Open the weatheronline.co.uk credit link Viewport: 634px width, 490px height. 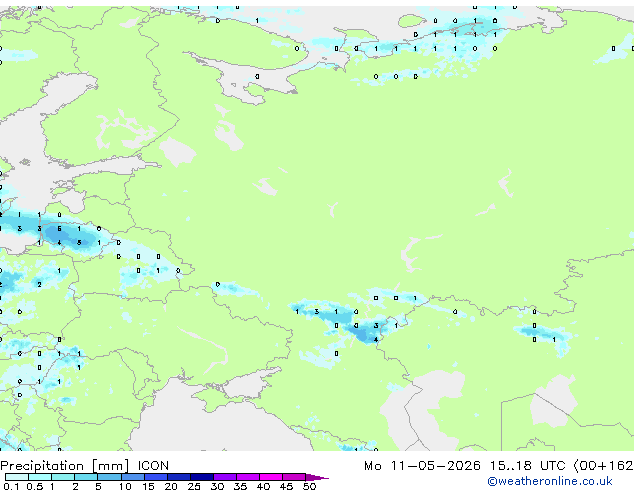(x=550, y=481)
